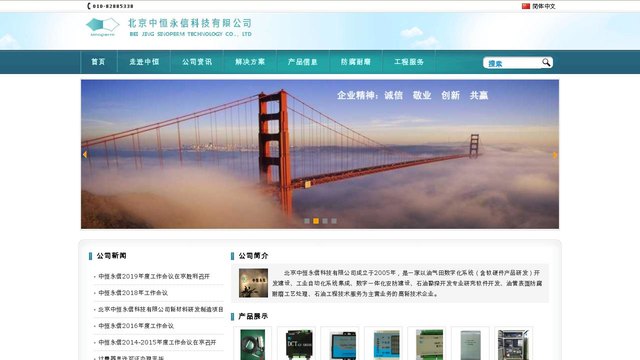640x360 pixels.
Task: Show the previous banner slide arrow
Action: tap(85, 155)
